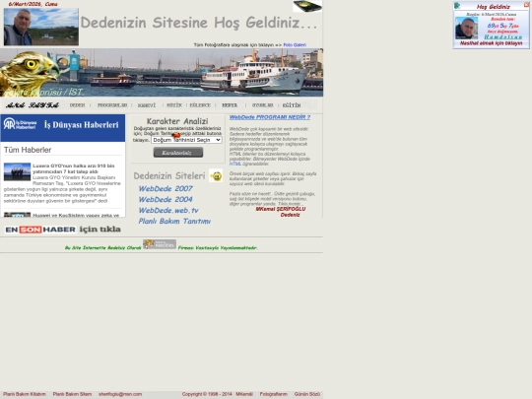Click hosting company logo in footer notice

(160, 244)
